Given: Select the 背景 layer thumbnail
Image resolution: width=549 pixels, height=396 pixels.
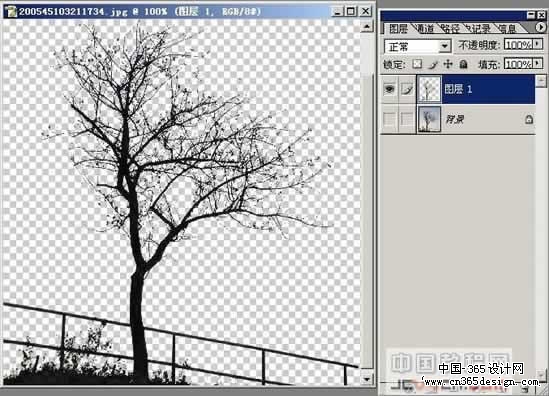Looking at the screenshot, I should (430, 119).
